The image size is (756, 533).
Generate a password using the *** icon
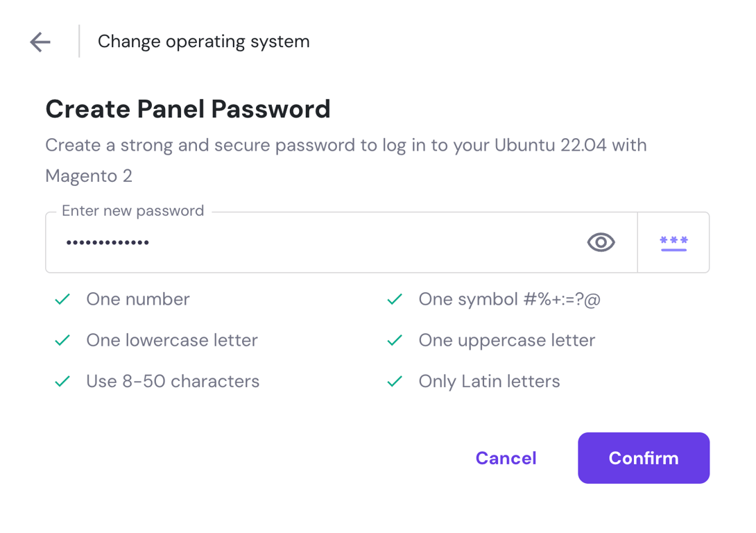(673, 242)
